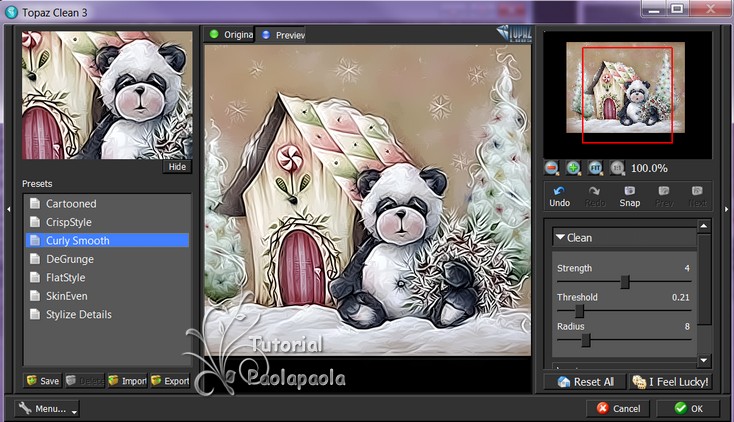Image resolution: width=734 pixels, height=422 pixels.
Task: Click the navigator thumbnail image
Action: (625, 88)
